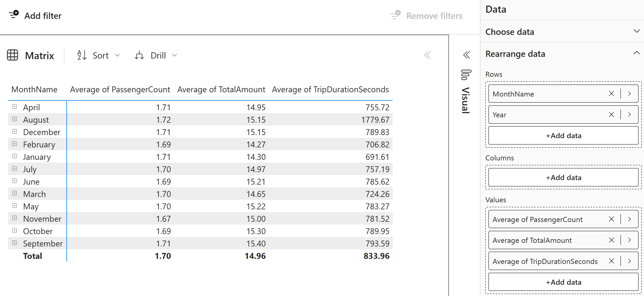644x296 pixels.
Task: Click the MonthName column header
Action: coord(34,89)
